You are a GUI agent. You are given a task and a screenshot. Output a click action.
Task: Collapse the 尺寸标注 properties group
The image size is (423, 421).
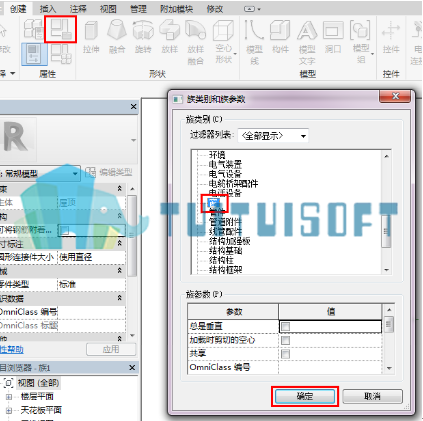[x=120, y=244]
